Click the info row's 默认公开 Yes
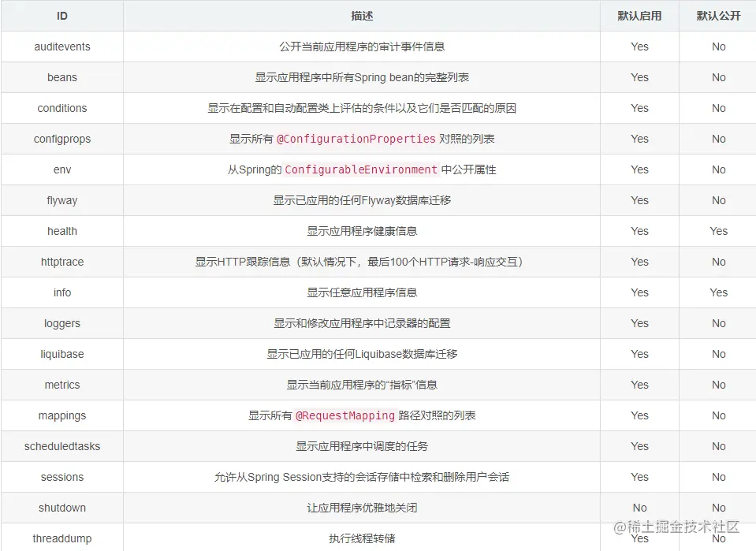The height and width of the screenshot is (551, 756). coord(718,292)
